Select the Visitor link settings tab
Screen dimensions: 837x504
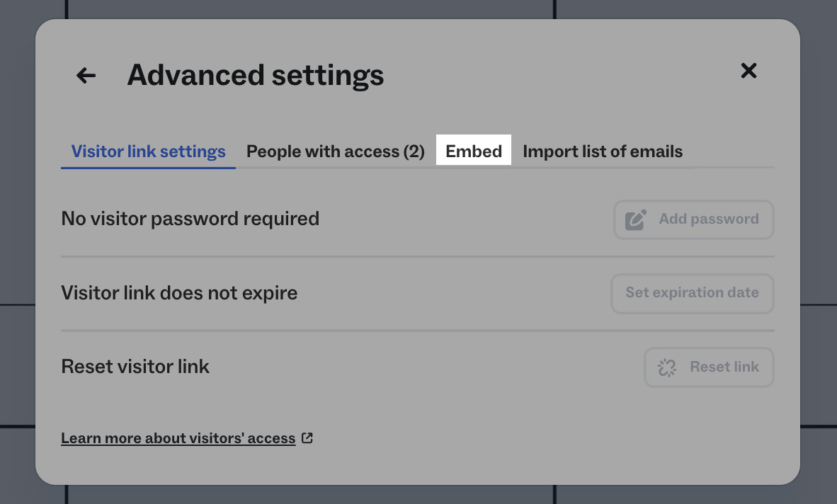pyautogui.click(x=148, y=151)
